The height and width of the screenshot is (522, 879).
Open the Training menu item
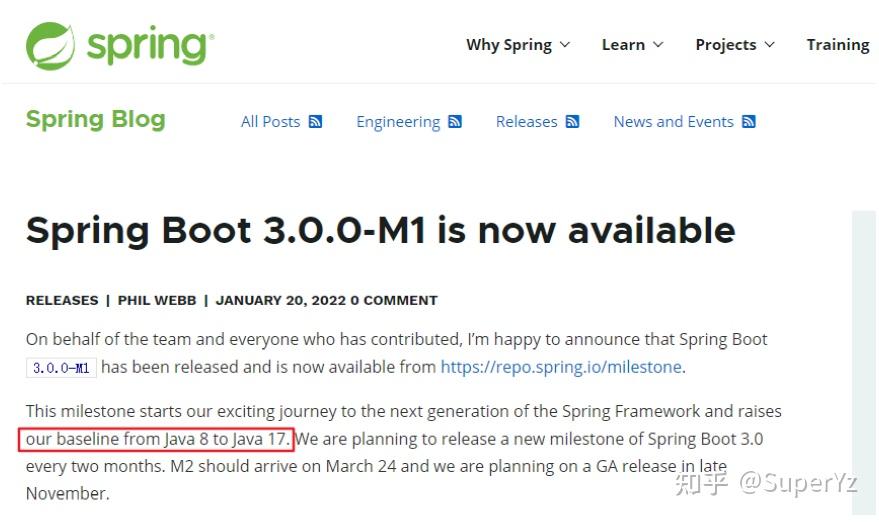(x=837, y=45)
